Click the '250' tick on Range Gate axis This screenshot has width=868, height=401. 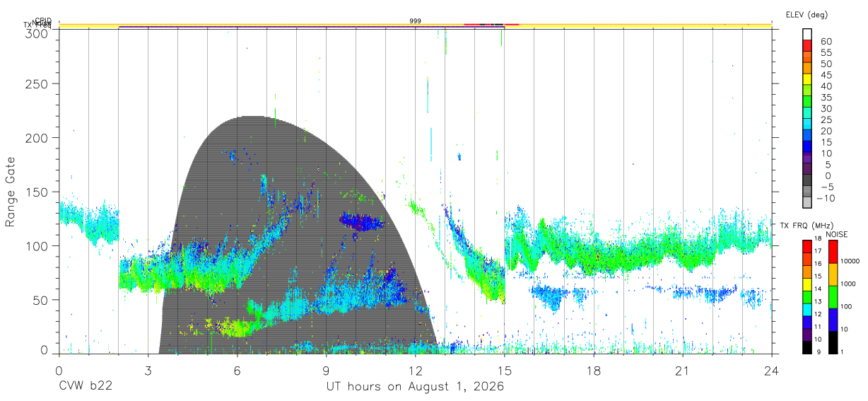(36, 83)
